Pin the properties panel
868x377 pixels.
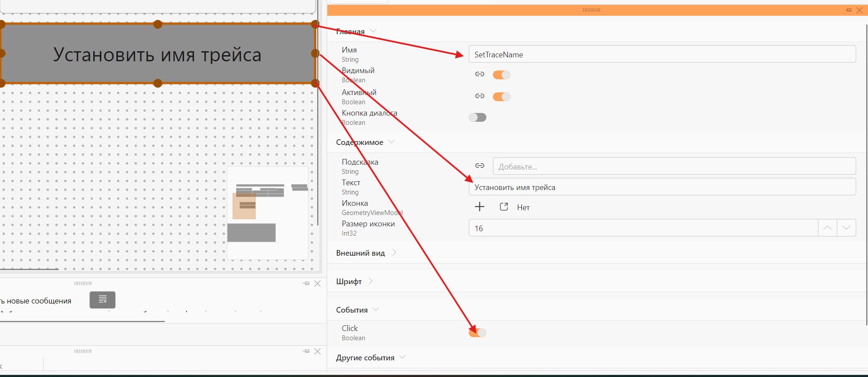click(848, 10)
